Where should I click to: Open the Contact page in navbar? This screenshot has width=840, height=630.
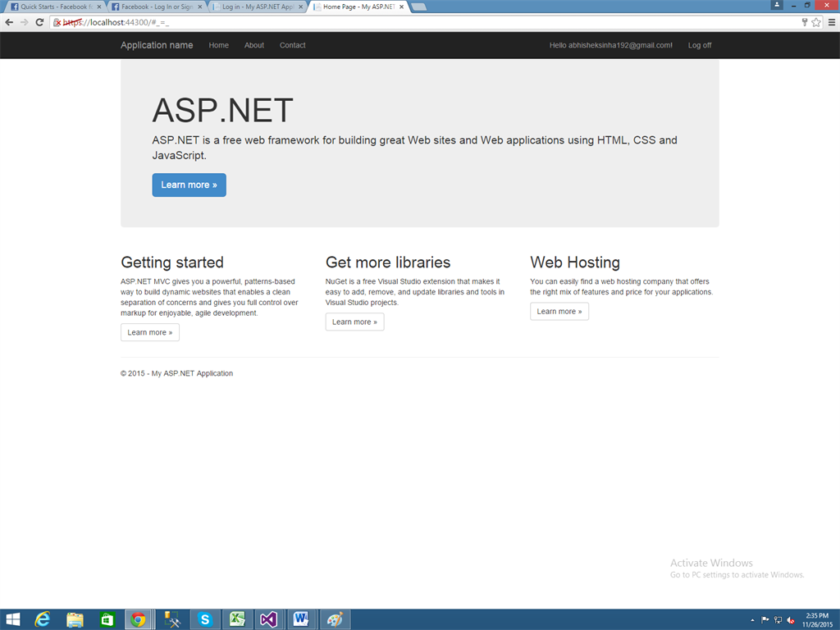293,46
